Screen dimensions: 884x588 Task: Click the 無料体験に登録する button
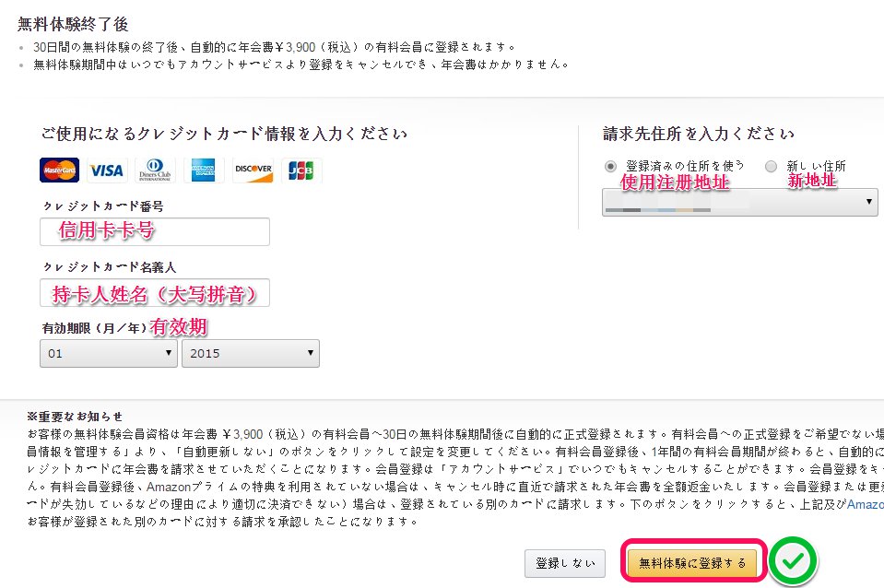(x=692, y=562)
